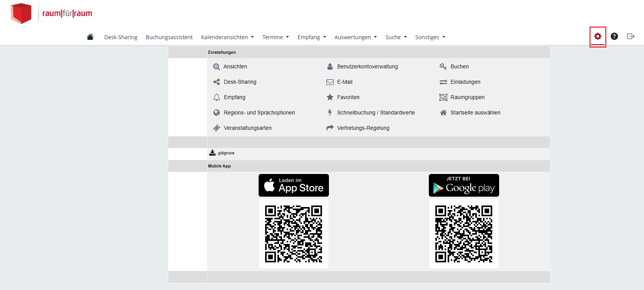Click the star icon beside Favoriten

coord(330,97)
